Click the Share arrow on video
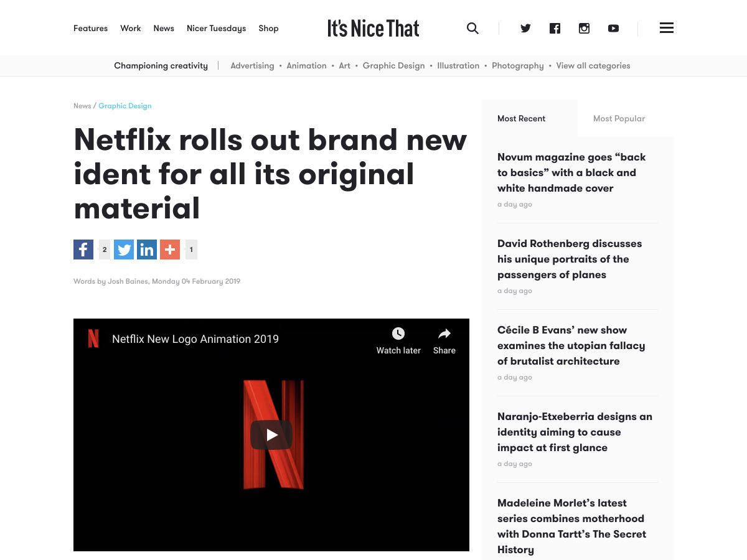The image size is (747, 560). 444,341
